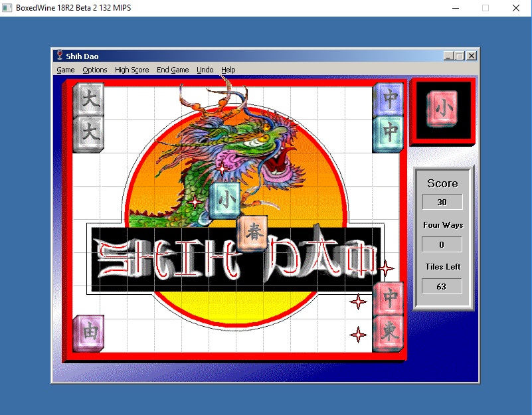Click the pink 東 tile at the bottom right corner
The width and height of the screenshot is (532, 415).
coord(389,333)
